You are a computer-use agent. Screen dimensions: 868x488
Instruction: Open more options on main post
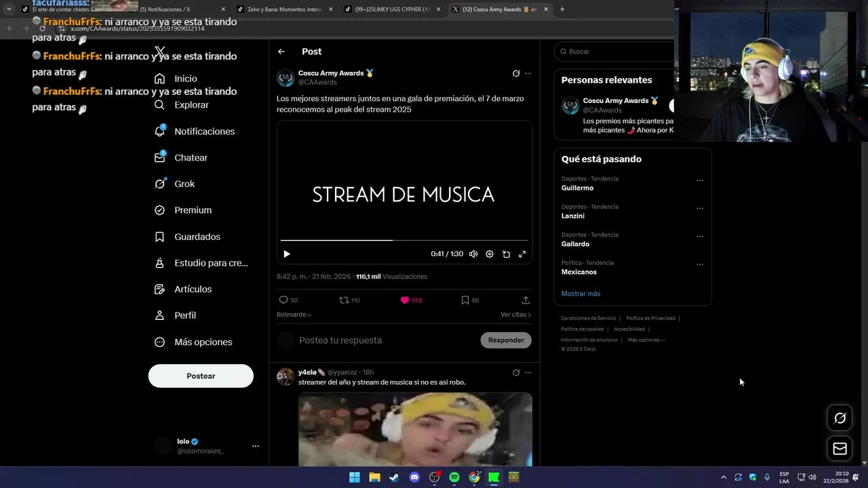[x=528, y=73]
